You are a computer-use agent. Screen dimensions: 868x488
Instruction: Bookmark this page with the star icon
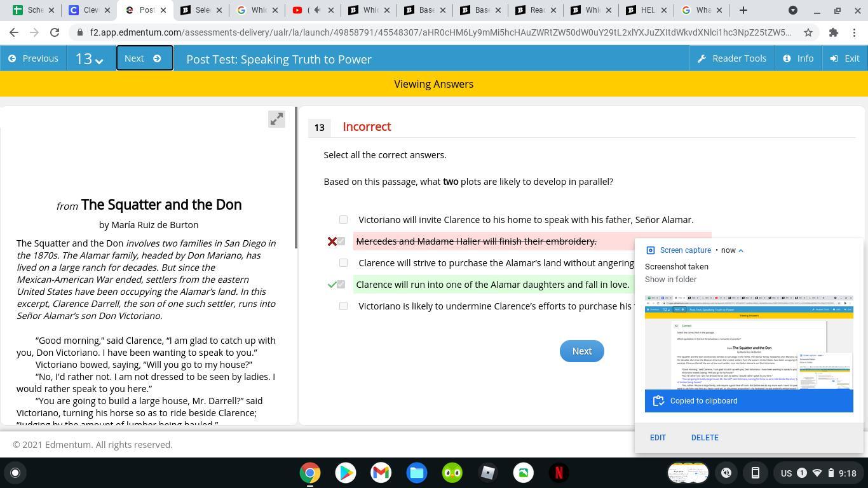tap(808, 32)
